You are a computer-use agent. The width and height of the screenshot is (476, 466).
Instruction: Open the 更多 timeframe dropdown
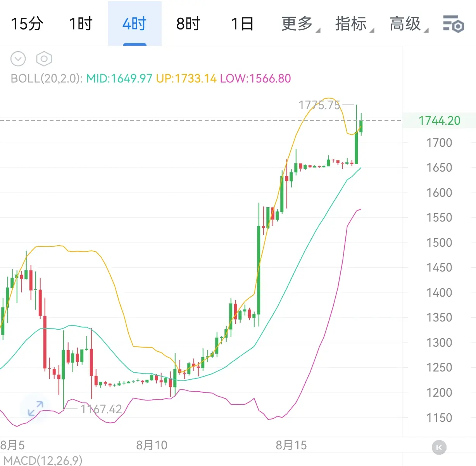[300, 24]
